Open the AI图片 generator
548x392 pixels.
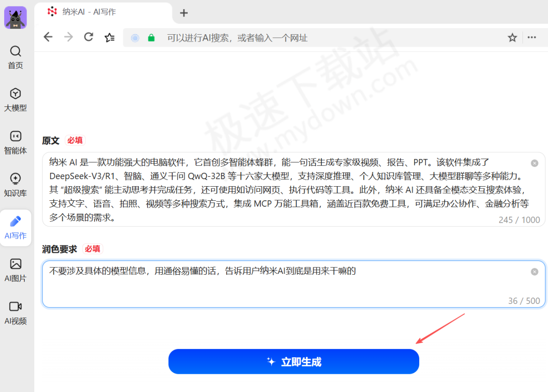point(15,270)
